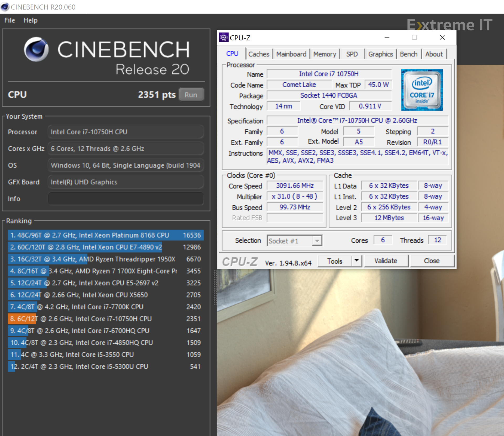Click the Info input field in Your System
This screenshot has height=436, width=504.
tap(126, 199)
